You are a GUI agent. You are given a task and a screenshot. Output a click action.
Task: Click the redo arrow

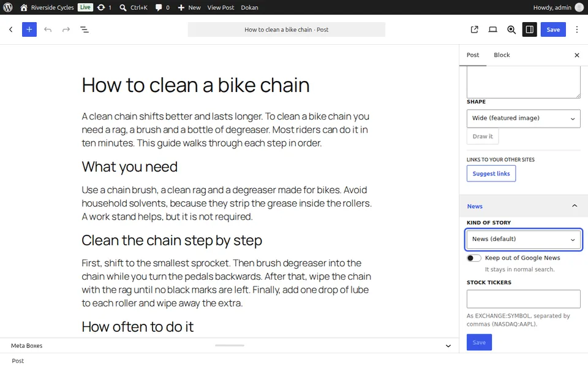66,29
